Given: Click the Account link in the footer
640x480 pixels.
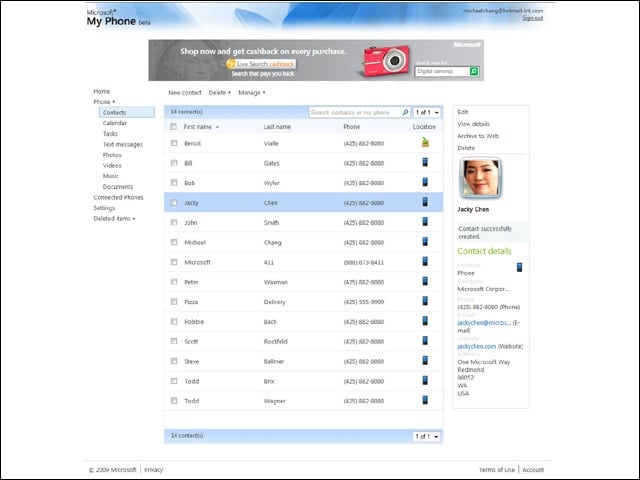Looking at the screenshot, I should click(x=533, y=470).
